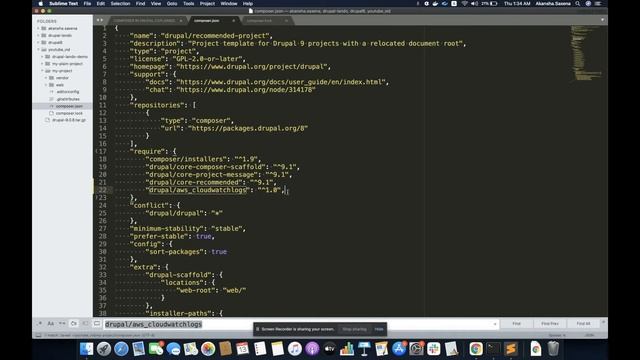Open the Goto menu
Viewport: 640px width, 360px height.
point(172,3)
